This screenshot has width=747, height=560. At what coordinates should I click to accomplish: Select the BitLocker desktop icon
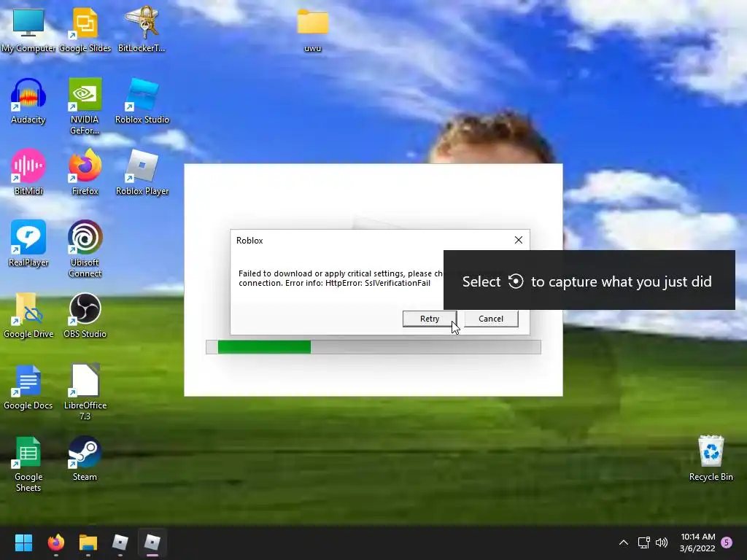point(142,29)
